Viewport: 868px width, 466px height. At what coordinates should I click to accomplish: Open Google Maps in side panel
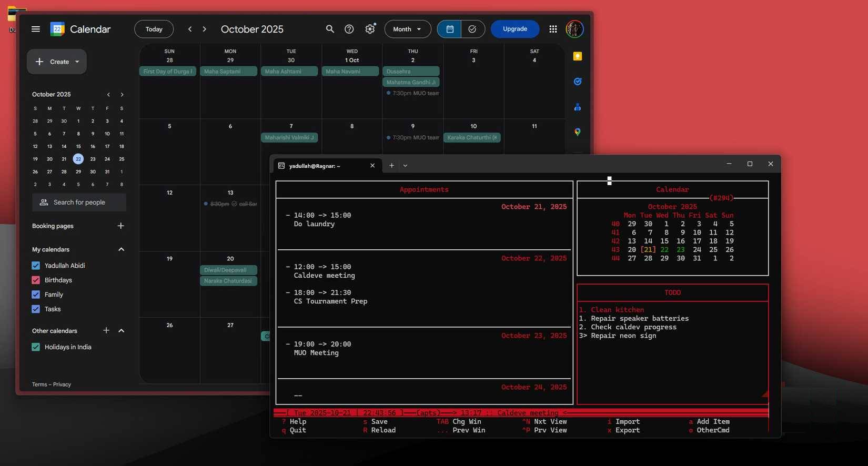(x=577, y=132)
